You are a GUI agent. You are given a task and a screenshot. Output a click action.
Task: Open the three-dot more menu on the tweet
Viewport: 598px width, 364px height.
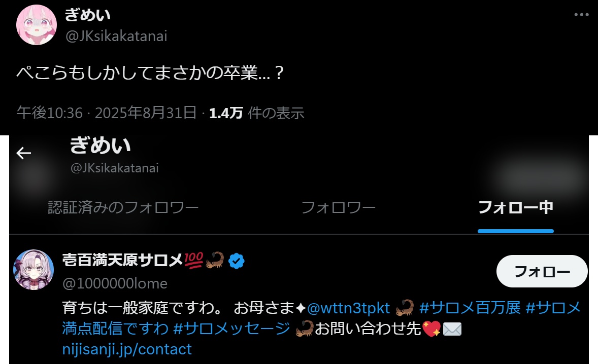pos(581,15)
